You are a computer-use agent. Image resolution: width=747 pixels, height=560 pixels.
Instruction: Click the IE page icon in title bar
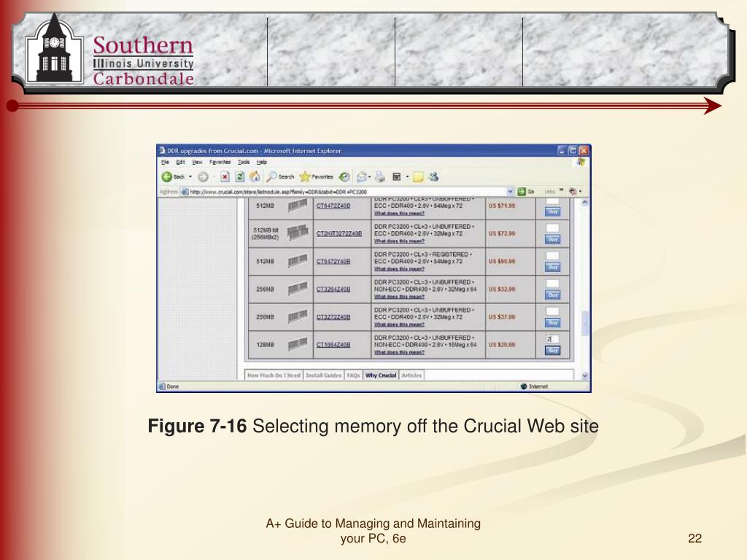[x=162, y=150]
